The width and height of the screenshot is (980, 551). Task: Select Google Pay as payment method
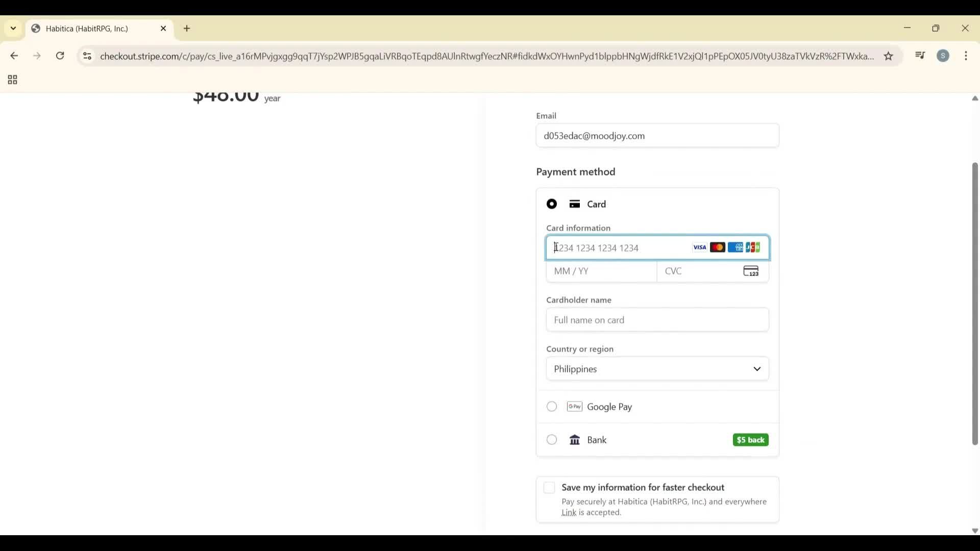(551, 407)
